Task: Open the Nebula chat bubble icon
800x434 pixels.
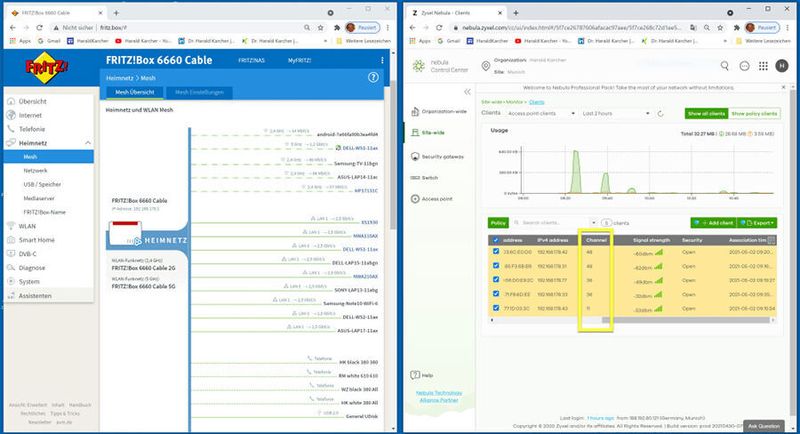Action: tap(744, 66)
